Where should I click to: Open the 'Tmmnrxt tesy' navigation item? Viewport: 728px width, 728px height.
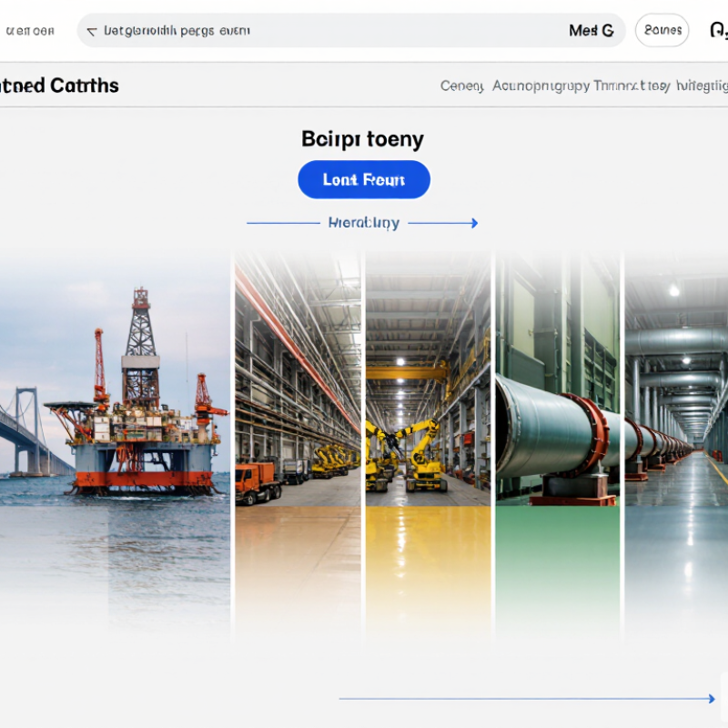(x=632, y=86)
